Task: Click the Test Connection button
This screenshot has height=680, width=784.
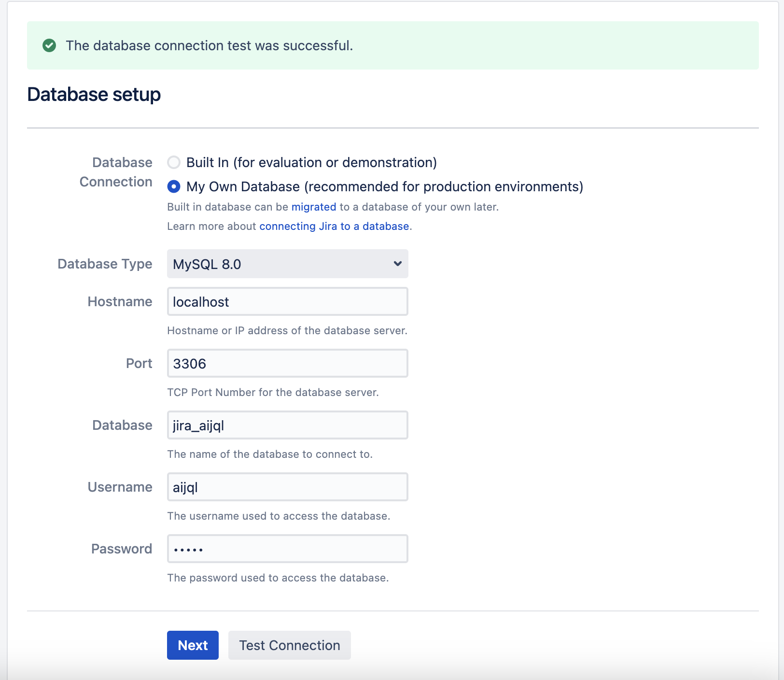Action: pyautogui.click(x=290, y=645)
